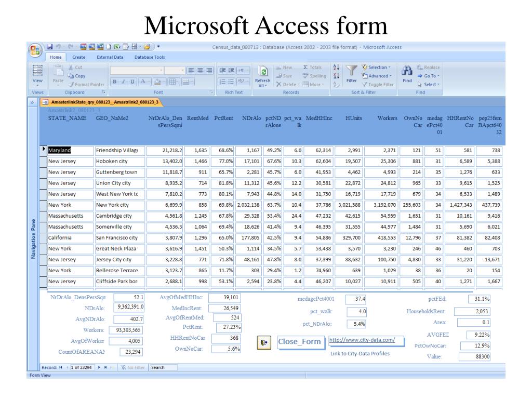Open the font name combo box
The height and width of the screenshot is (399, 532).
tap(137, 70)
